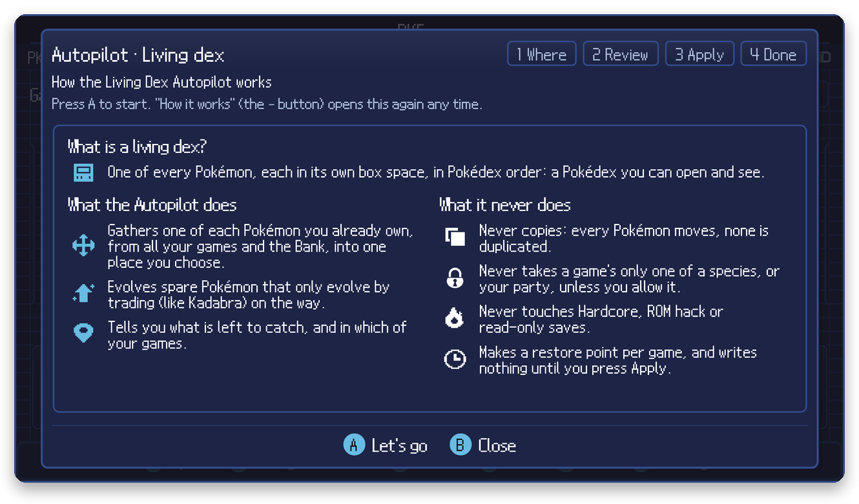
Task: Click the Makes a restore point per game text
Action: (618, 360)
